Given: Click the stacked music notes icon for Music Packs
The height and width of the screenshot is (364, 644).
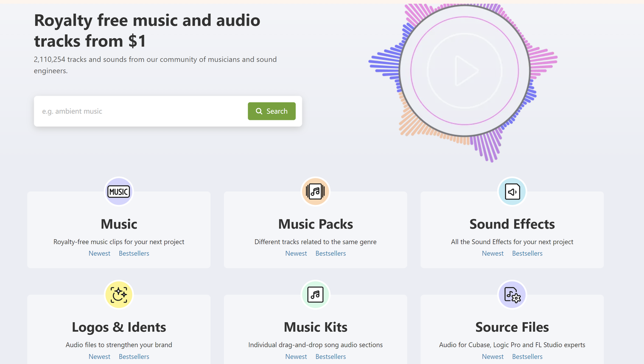Looking at the screenshot, I should pos(315,191).
